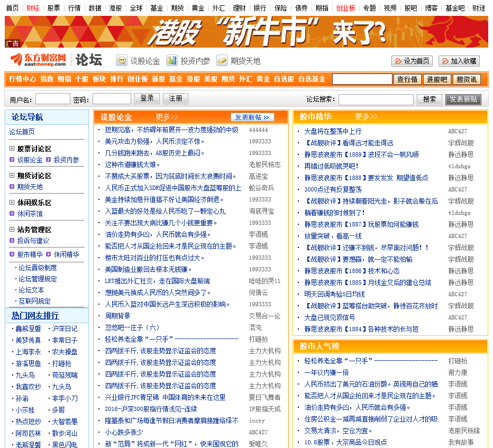Click the speech bubble icon beside 谈股论金
Screen dimensions: 493x448
tap(121, 60)
